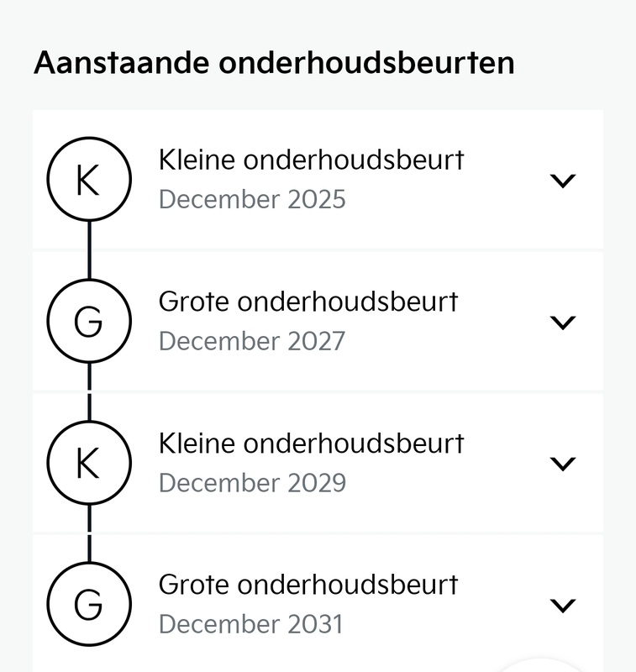The image size is (636, 672).
Task: Click the G circle icon for December 2031
Action: tap(88, 605)
